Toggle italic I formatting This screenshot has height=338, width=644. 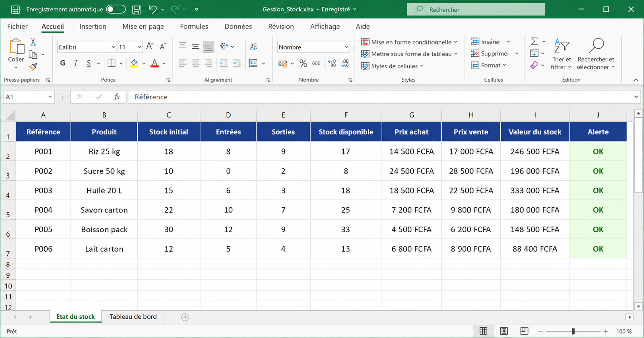point(76,63)
